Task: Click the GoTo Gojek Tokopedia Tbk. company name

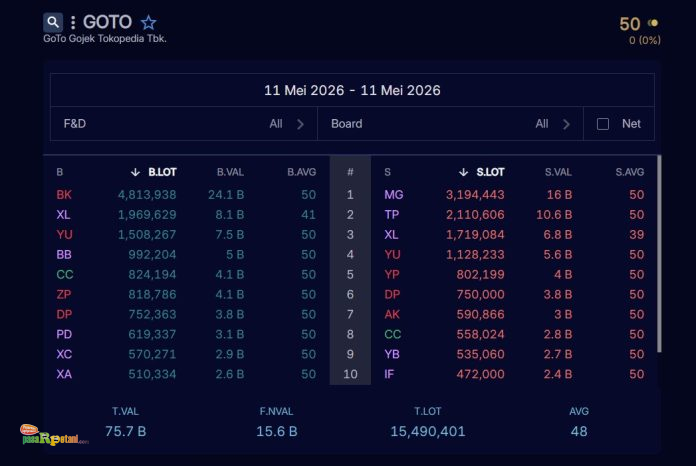Action: coord(105,39)
